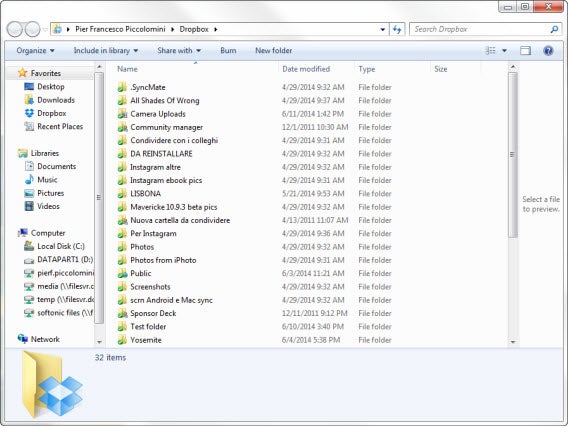Select the Yosemite folder
The width and height of the screenshot is (568, 426).
click(146, 340)
